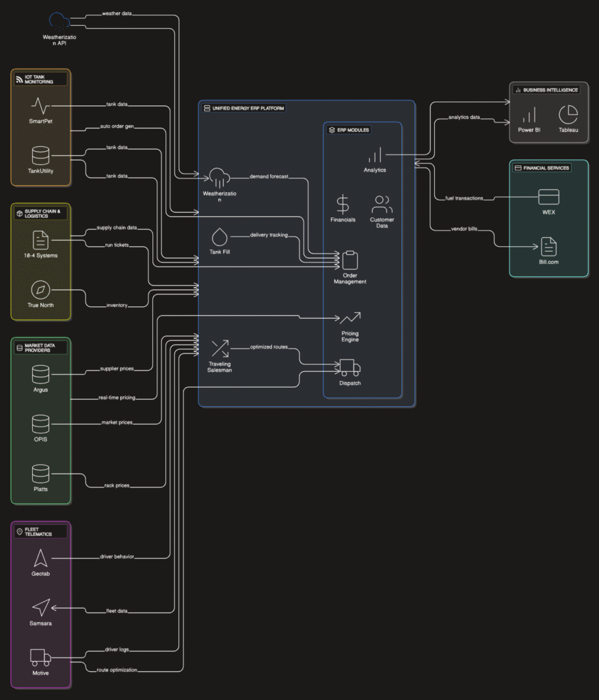Select the SmartPet pulse icon
This screenshot has width=599, height=700.
[40, 106]
